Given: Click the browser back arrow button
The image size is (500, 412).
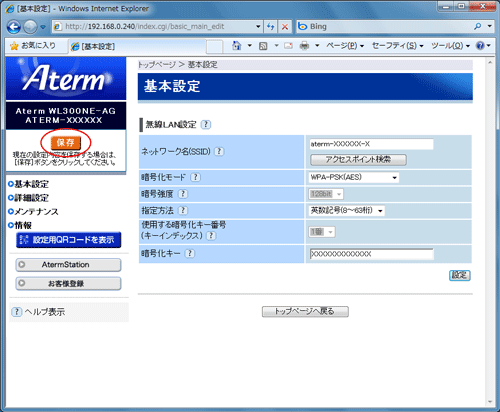Looking at the screenshot, I should pos(14,27).
